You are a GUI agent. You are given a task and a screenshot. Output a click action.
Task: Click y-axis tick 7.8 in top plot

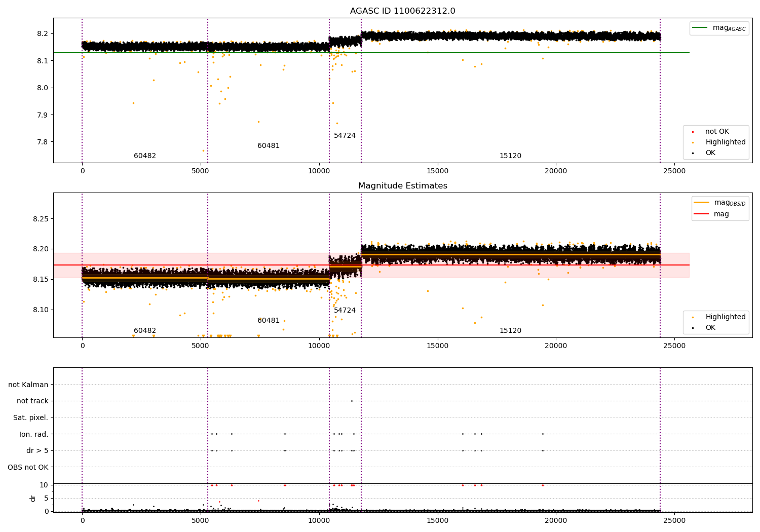click(43, 142)
